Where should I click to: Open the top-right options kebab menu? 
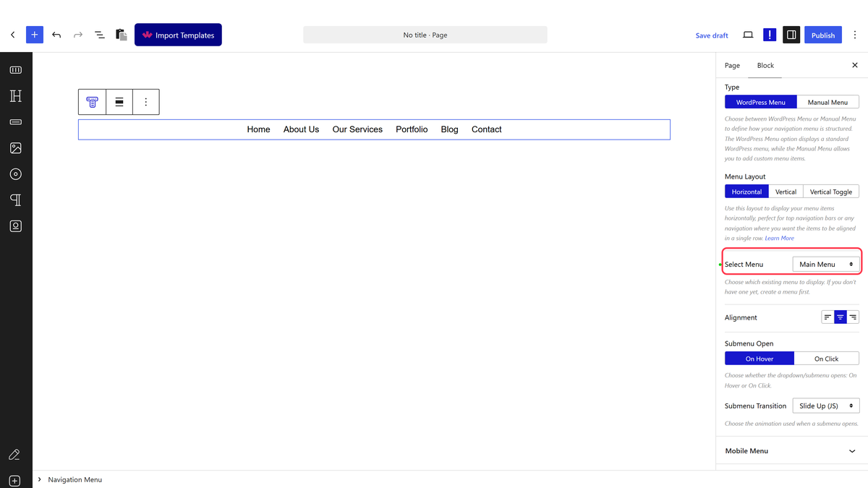(855, 35)
